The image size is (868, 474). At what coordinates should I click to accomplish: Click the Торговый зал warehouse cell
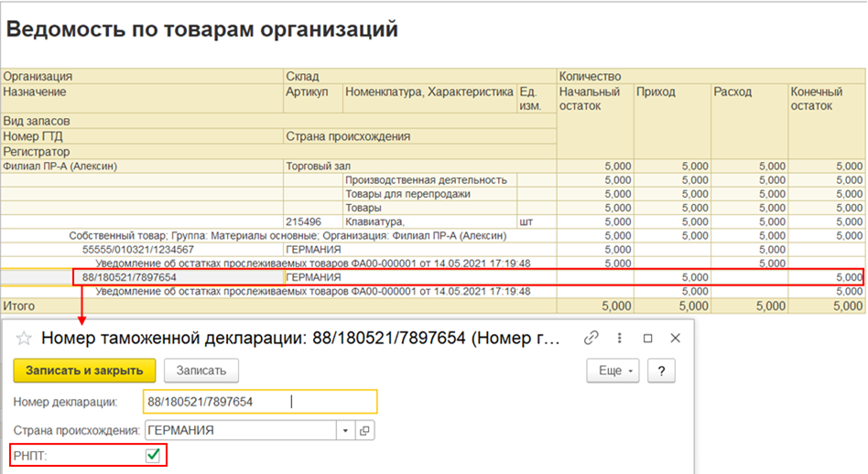(x=314, y=167)
